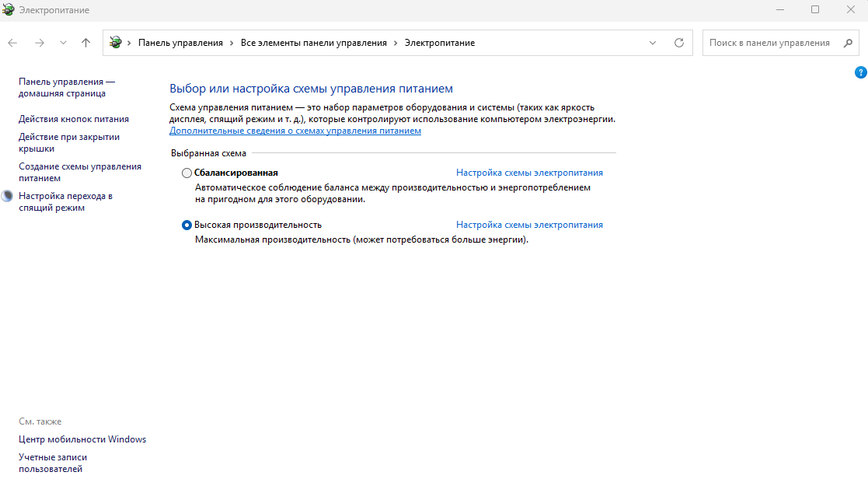Select the Высокая производительность power plan
The image size is (868, 486).
click(186, 225)
